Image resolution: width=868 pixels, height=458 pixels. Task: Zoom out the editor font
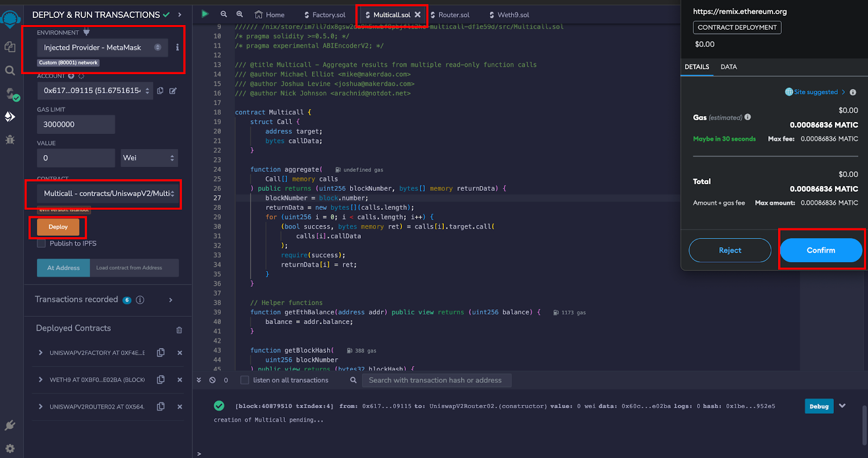[224, 14]
